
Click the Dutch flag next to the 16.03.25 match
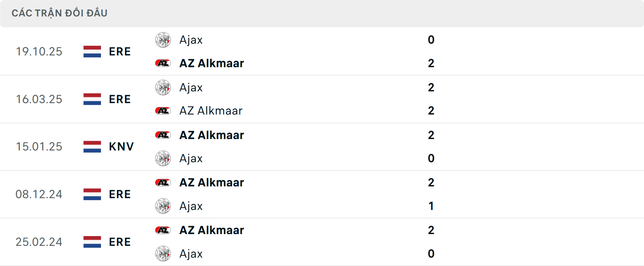point(92,99)
